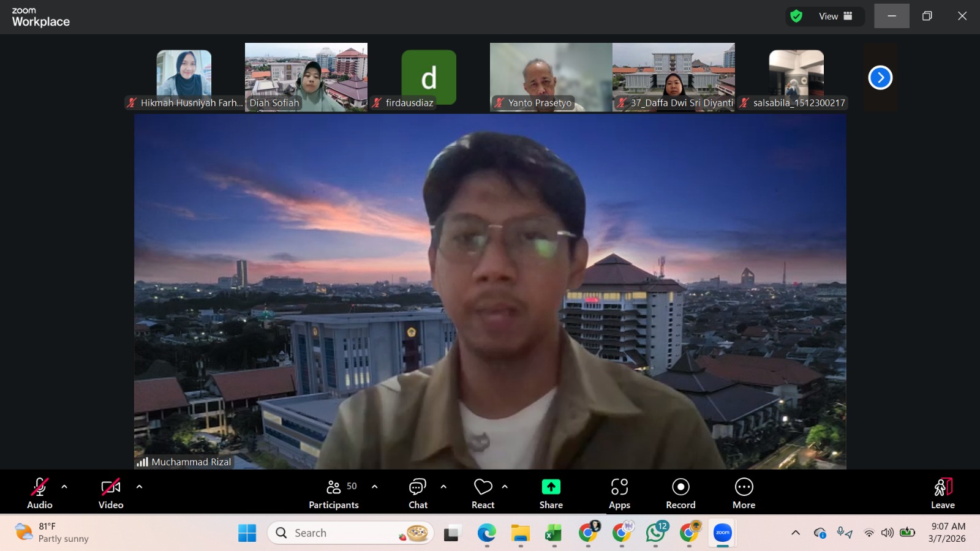Open the View layout menu
This screenshot has height=551, width=980.
click(x=835, y=17)
